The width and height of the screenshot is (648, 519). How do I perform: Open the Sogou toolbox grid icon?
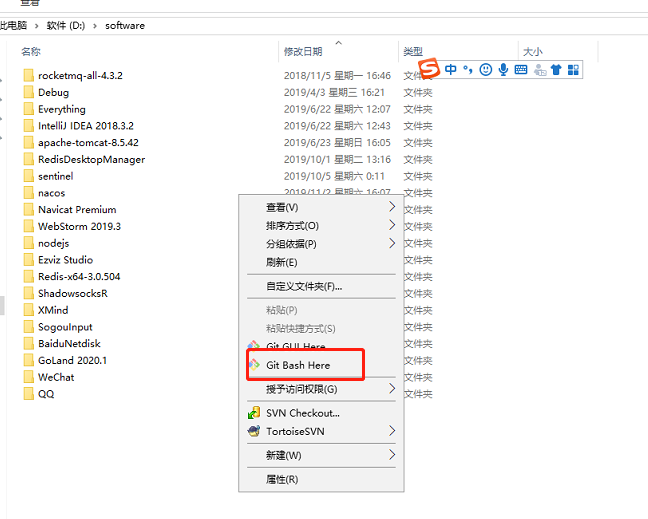573,70
